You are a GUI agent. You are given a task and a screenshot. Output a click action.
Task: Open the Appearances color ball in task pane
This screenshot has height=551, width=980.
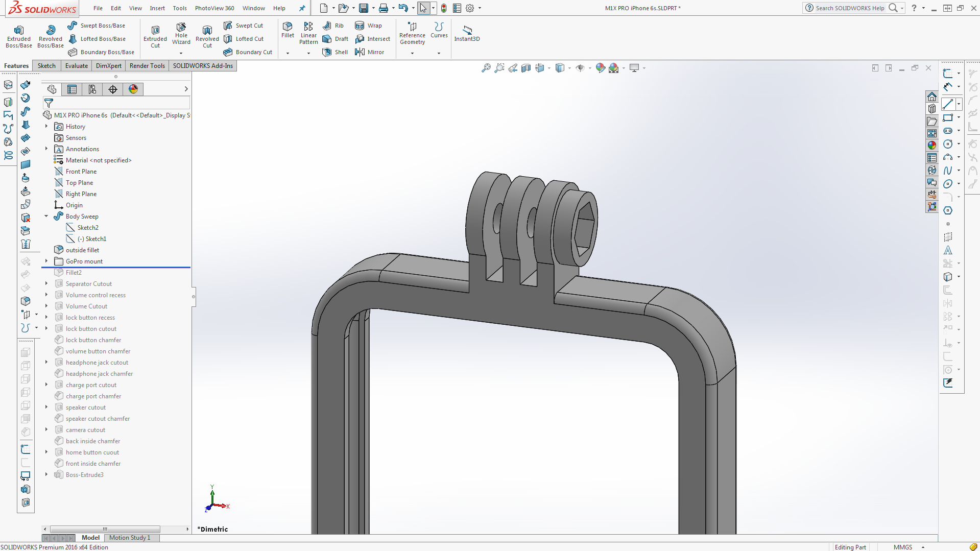click(x=932, y=146)
